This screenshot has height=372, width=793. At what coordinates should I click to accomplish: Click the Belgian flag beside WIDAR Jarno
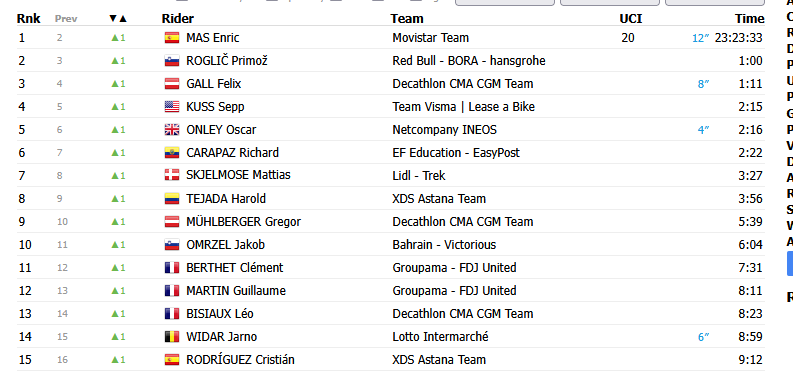(x=172, y=337)
